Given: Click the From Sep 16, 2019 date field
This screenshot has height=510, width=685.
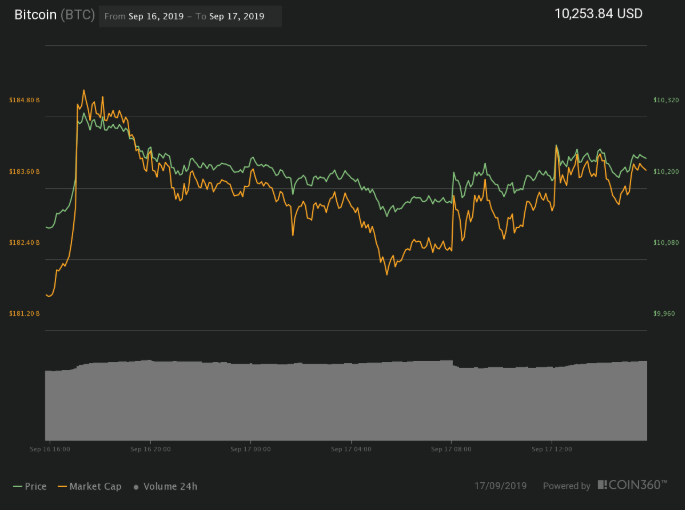Looking at the screenshot, I should pyautogui.click(x=144, y=17).
